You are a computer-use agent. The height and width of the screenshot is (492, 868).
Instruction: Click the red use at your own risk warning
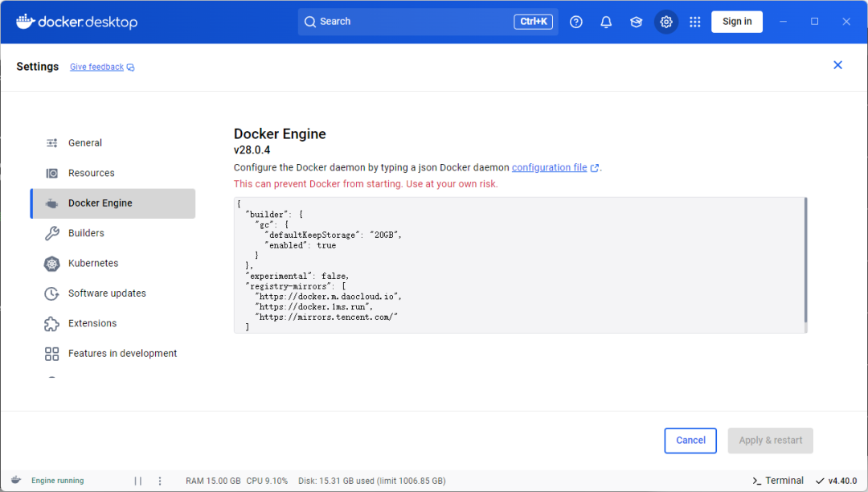click(x=366, y=184)
